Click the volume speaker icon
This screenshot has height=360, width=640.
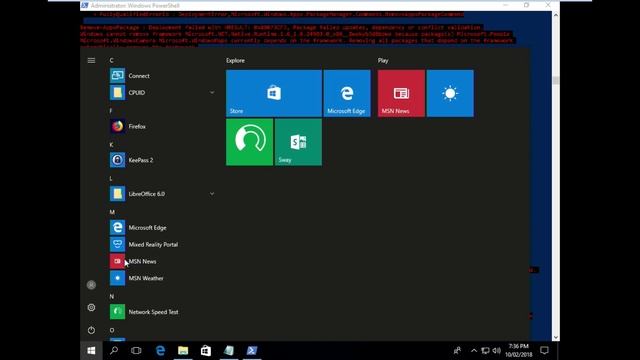497,351
